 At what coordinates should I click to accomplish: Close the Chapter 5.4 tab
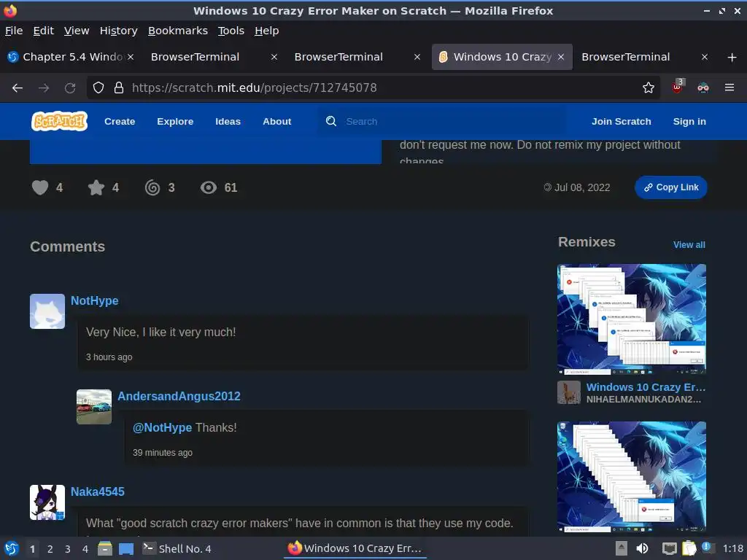click(131, 57)
